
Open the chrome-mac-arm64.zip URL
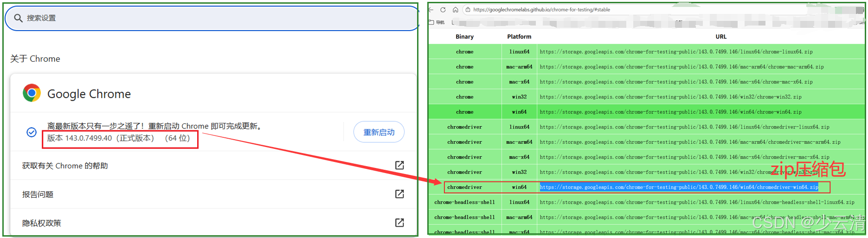[682, 67]
